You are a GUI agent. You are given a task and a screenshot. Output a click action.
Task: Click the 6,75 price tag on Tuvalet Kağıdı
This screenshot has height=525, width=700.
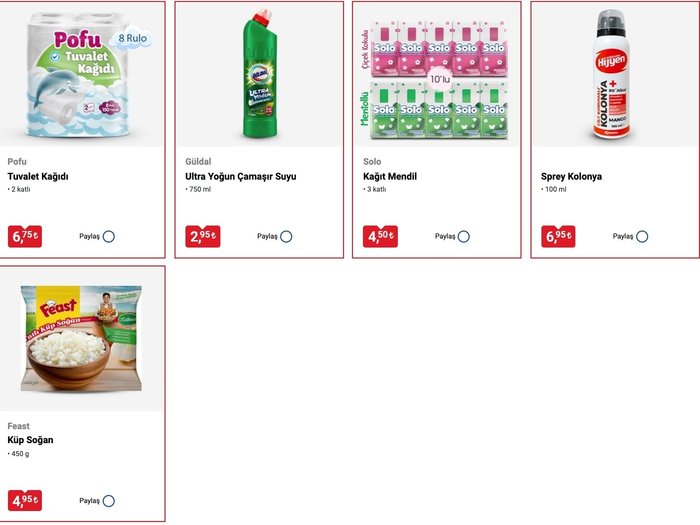25,237
